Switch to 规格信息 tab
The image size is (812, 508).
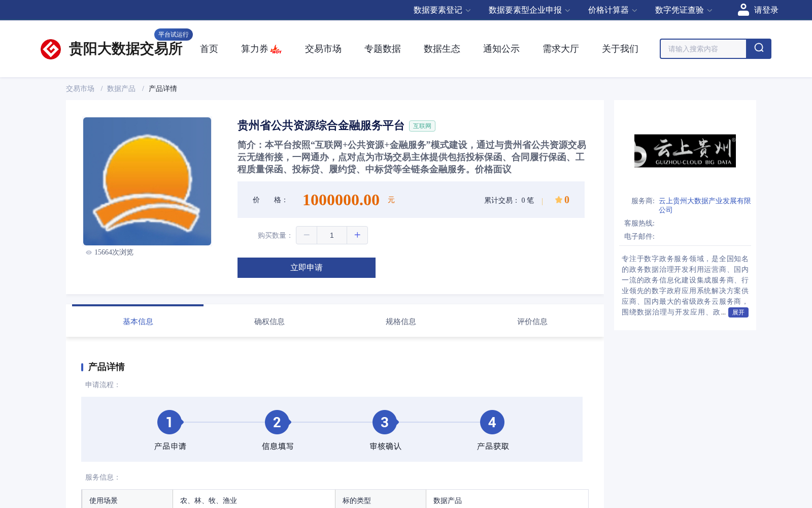(400, 321)
